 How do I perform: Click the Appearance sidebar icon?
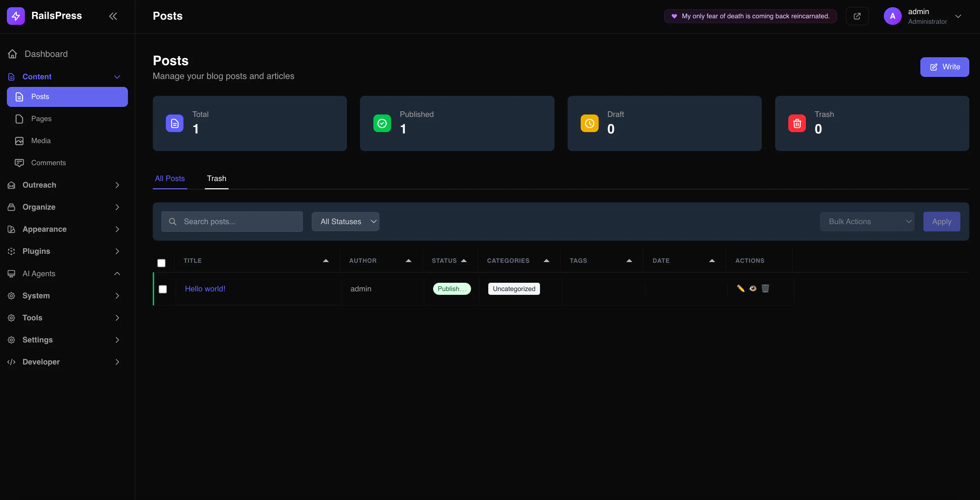click(x=11, y=229)
